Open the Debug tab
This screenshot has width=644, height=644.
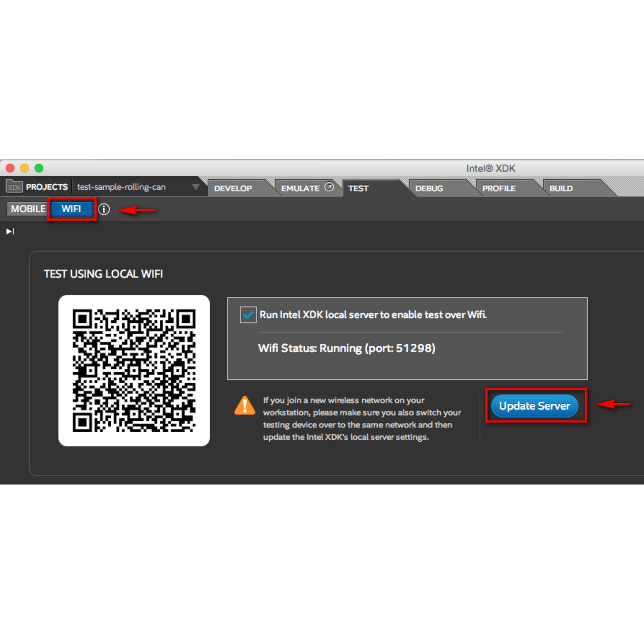[429, 188]
